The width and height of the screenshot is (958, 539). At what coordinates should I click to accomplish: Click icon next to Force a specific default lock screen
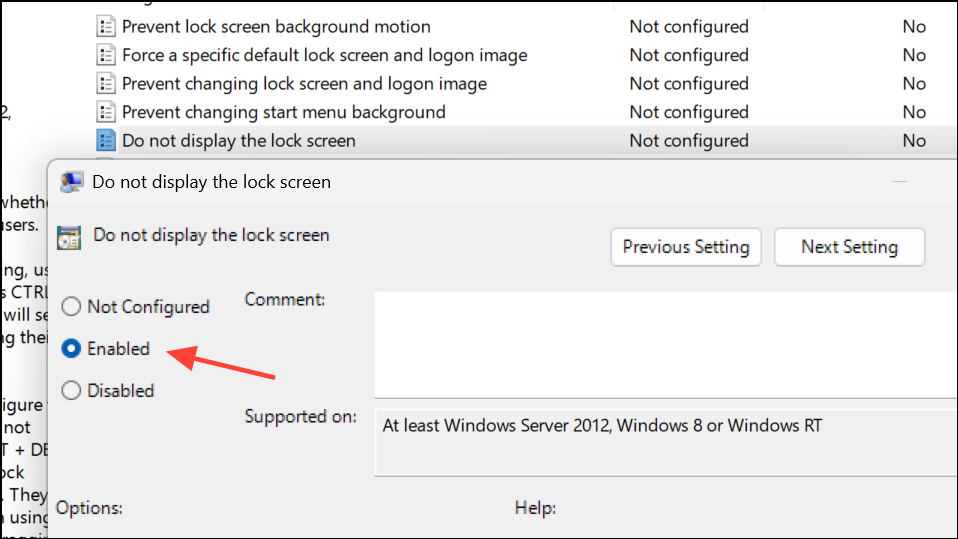(x=106, y=55)
